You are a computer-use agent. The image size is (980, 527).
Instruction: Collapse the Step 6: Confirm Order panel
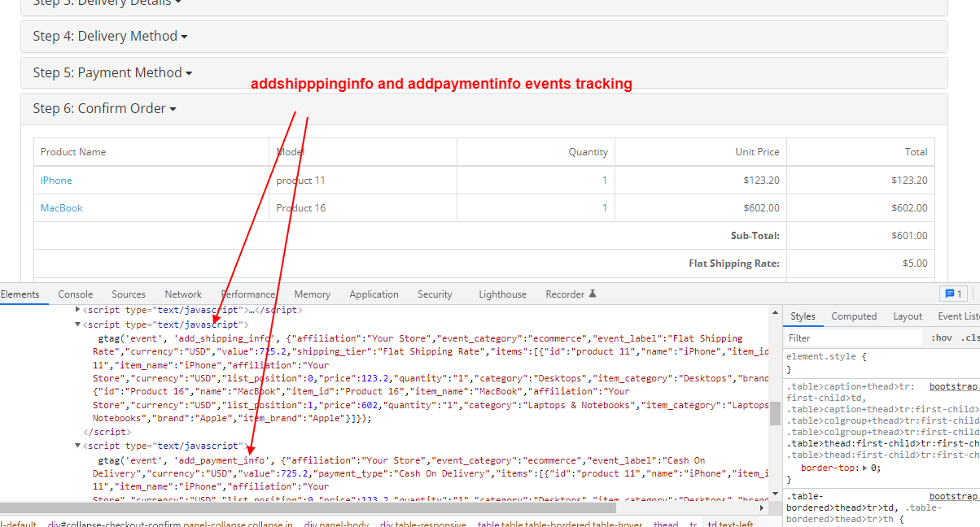[104, 108]
